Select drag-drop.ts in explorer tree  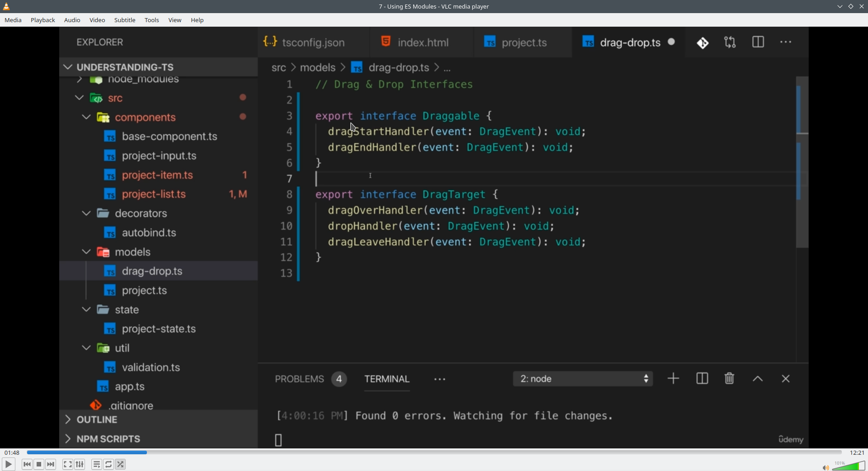(x=158, y=271)
